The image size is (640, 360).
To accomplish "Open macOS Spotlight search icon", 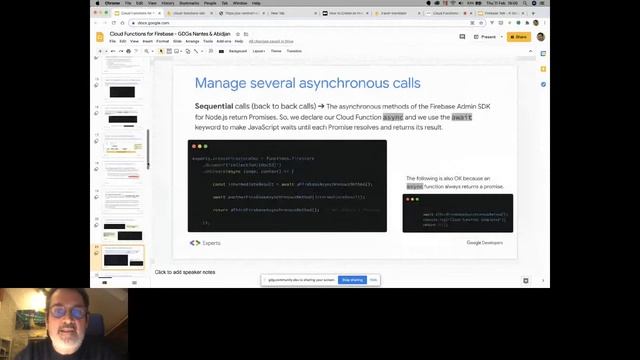I will 526,3.
